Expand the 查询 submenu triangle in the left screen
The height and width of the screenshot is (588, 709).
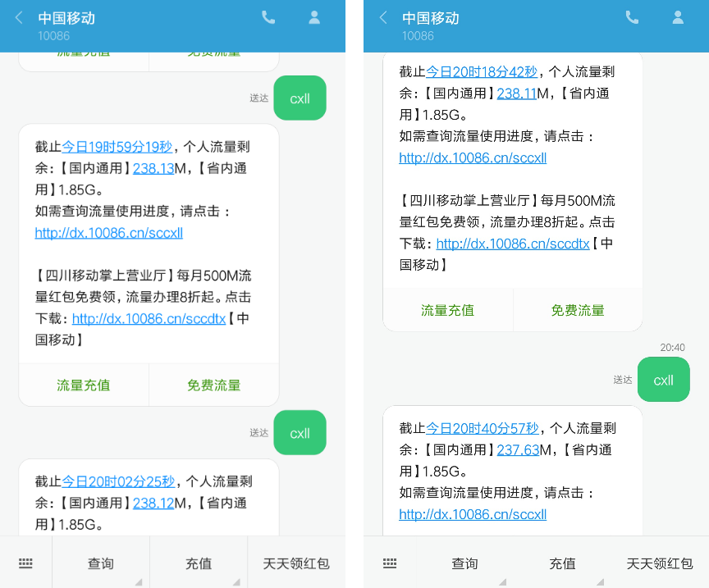coord(139,582)
